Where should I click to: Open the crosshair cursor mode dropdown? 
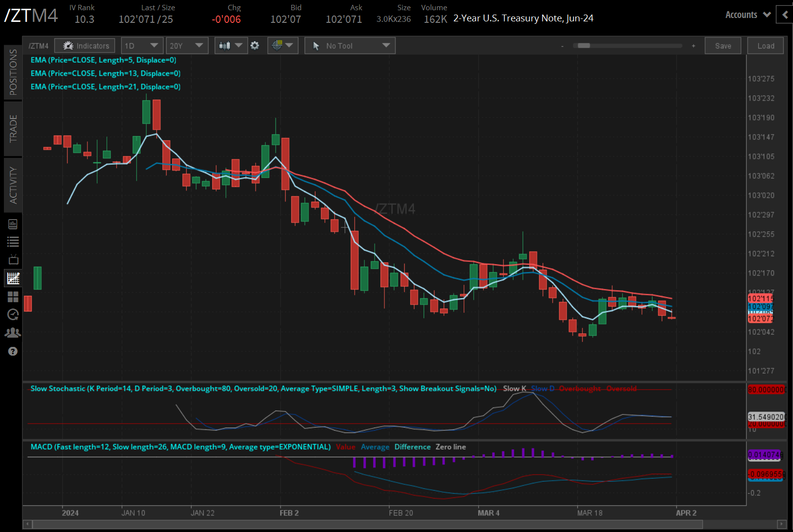point(282,46)
